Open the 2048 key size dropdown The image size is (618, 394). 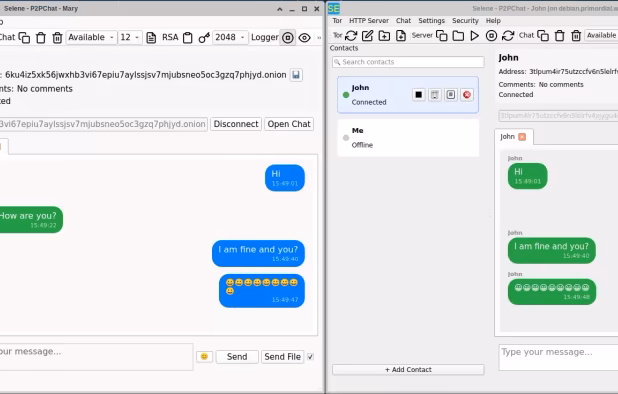[x=230, y=37]
